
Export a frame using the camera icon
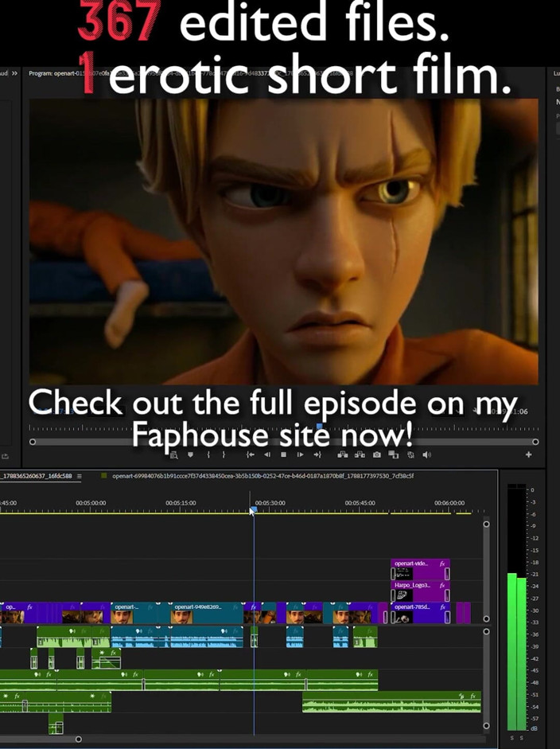pos(377,454)
